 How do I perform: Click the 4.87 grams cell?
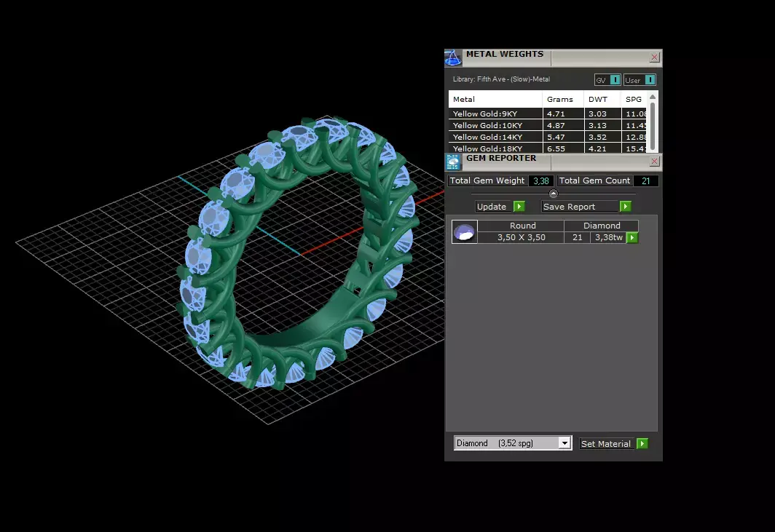tap(563, 125)
